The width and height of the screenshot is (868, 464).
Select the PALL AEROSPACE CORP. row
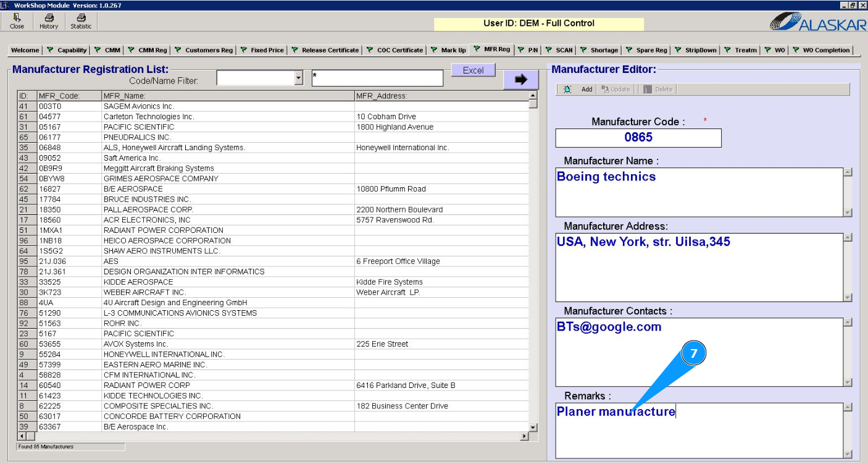pyautogui.click(x=273, y=209)
